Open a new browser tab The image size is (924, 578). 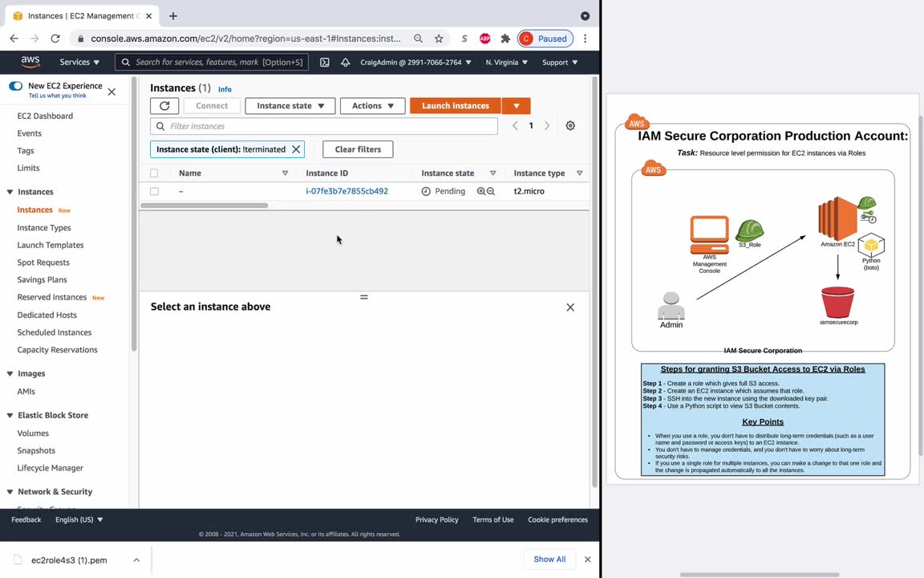point(173,16)
